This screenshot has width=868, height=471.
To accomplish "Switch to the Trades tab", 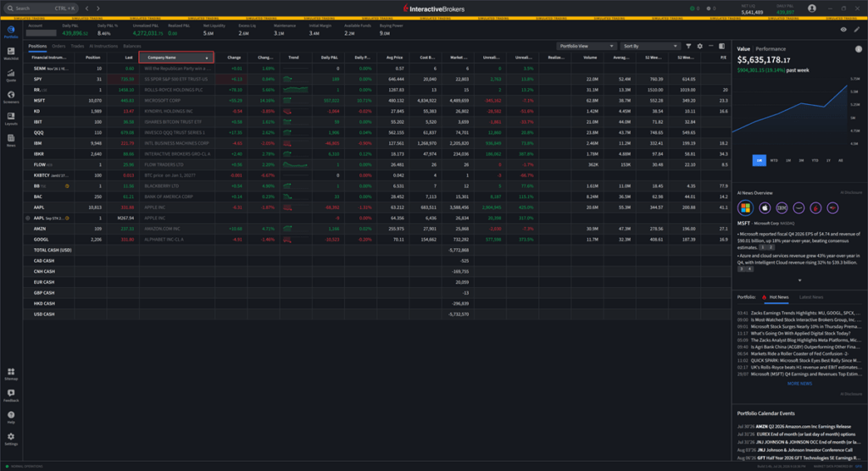I will click(77, 46).
